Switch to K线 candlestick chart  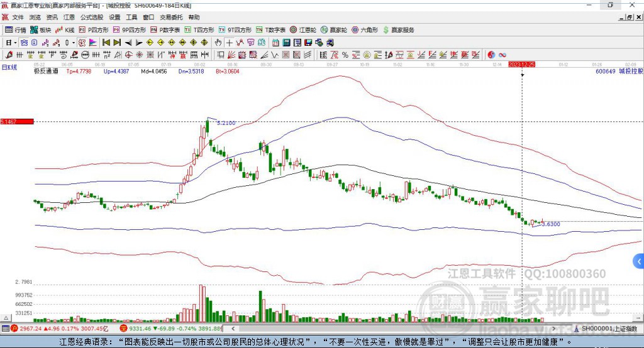[65, 30]
